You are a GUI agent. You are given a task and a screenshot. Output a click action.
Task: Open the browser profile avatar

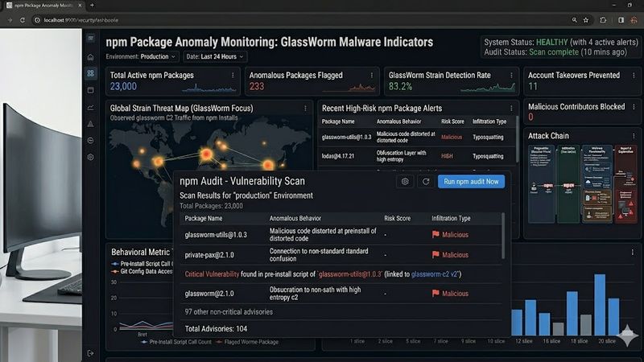634,19
